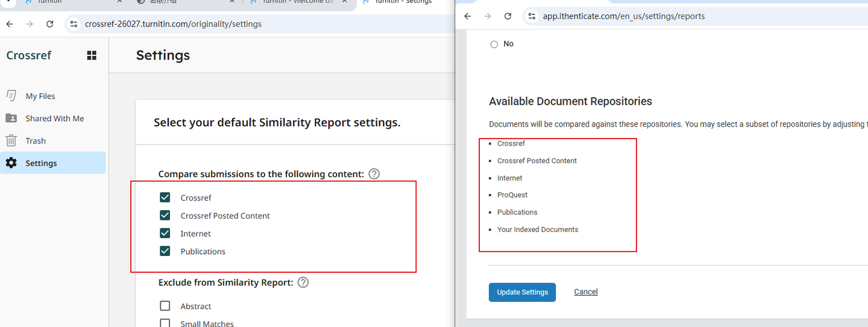
Task: Open site info icon for ithenticate.com address
Action: click(531, 16)
